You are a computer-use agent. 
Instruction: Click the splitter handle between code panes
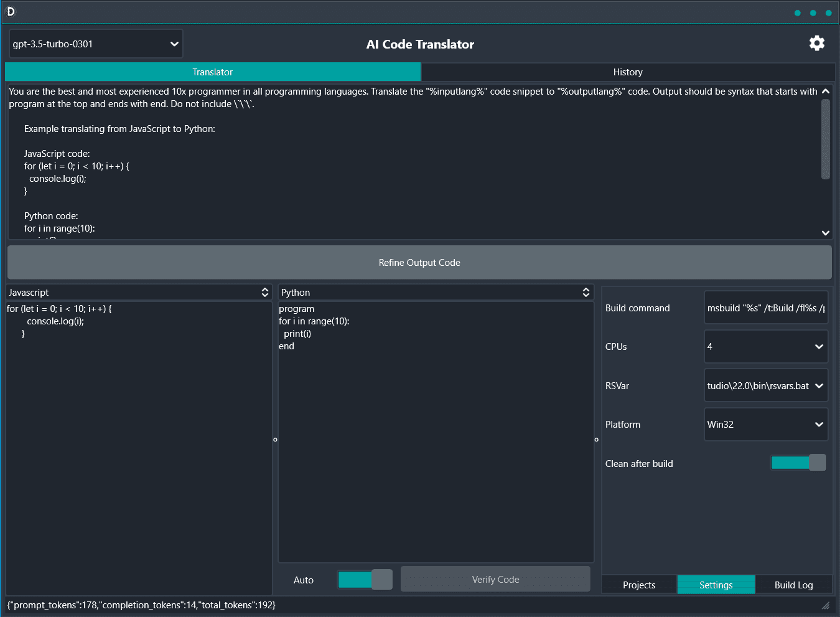[x=275, y=440]
